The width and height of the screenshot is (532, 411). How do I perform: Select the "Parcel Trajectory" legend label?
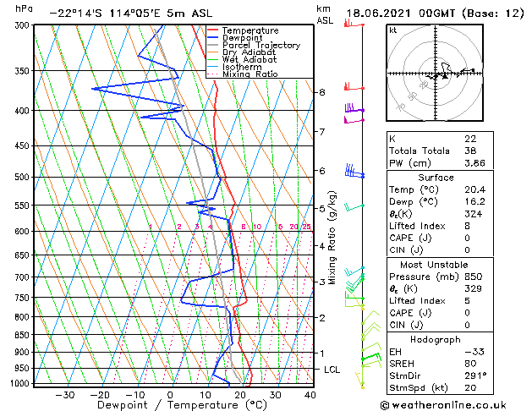(261, 45)
